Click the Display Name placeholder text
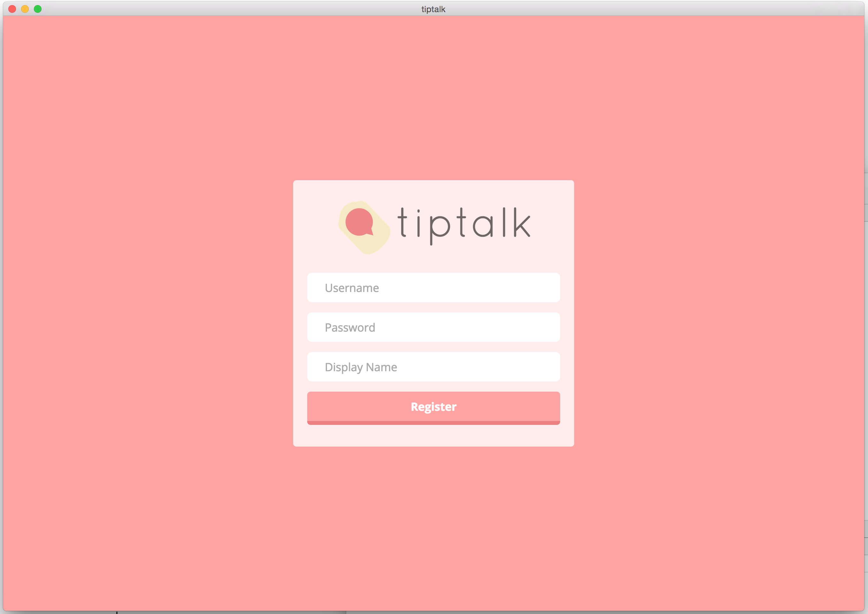868x614 pixels. pyautogui.click(x=361, y=367)
